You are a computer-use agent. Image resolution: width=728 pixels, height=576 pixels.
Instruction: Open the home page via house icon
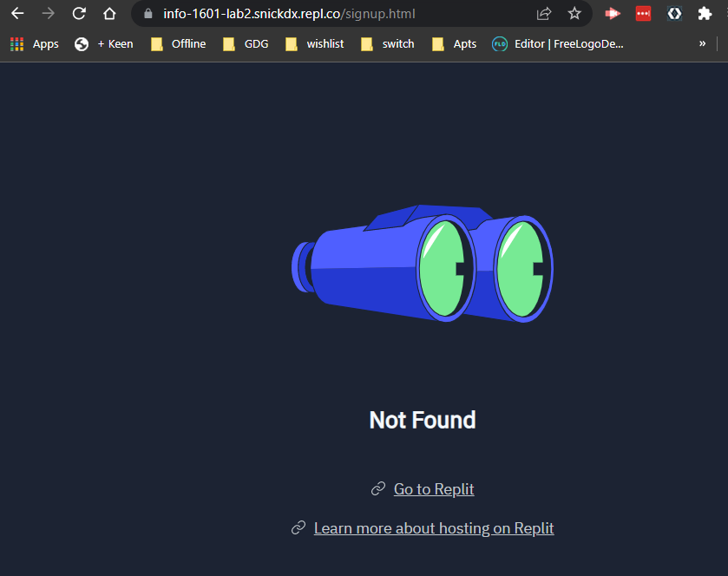pos(109,14)
